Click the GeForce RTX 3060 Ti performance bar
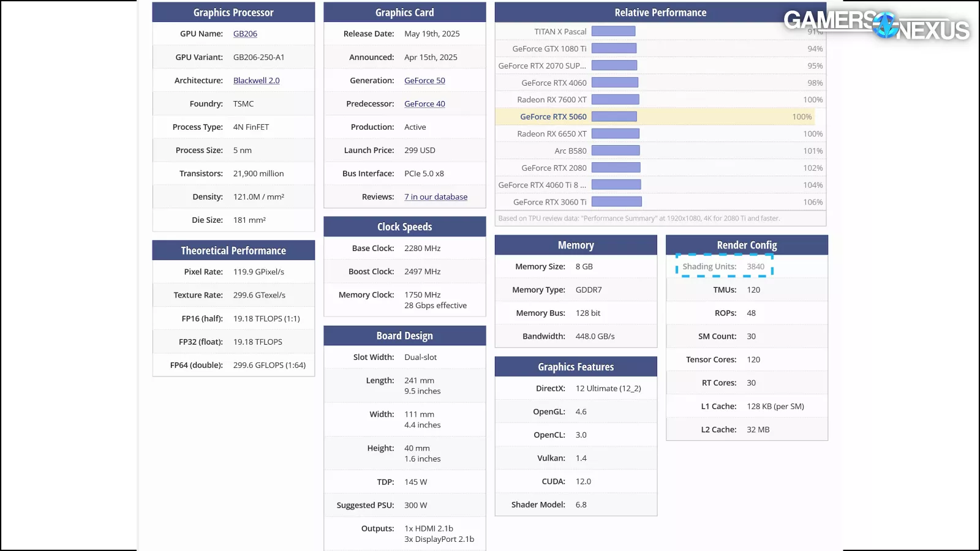This screenshot has height=551, width=980. [x=617, y=201]
